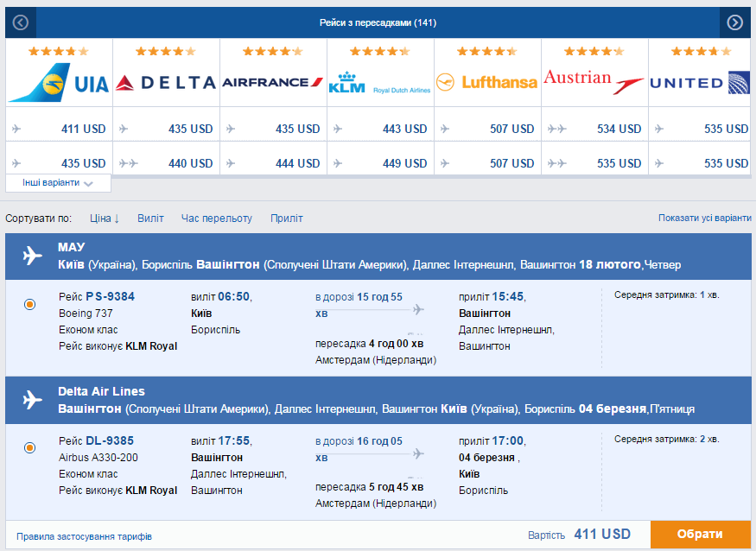The image size is (756, 551).
Task: Click the UIA airline logo
Action: [x=59, y=83]
